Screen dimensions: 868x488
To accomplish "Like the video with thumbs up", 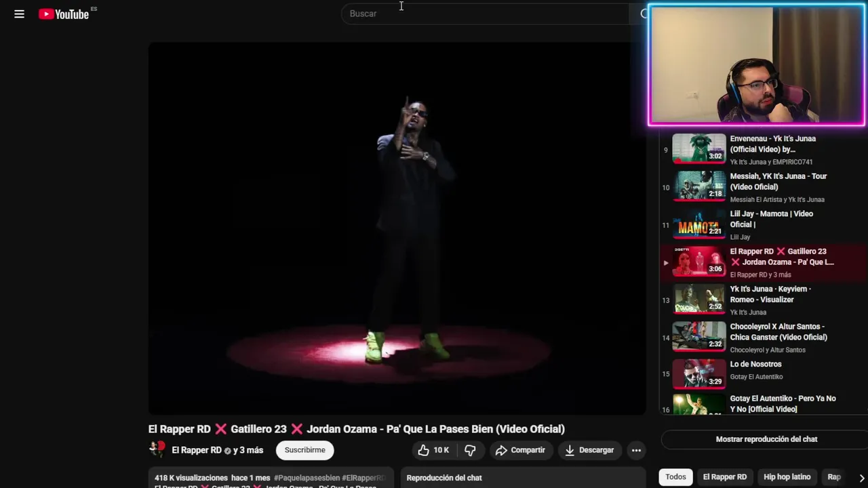I will [x=433, y=450].
